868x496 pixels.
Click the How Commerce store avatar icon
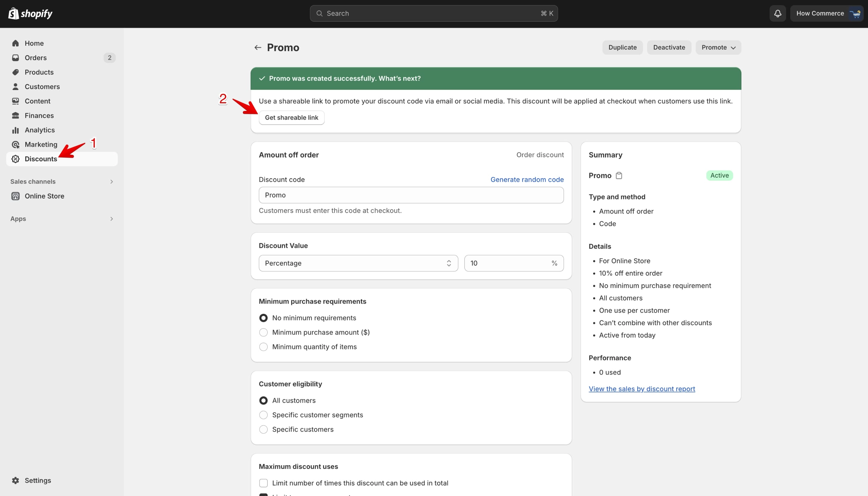(x=855, y=13)
